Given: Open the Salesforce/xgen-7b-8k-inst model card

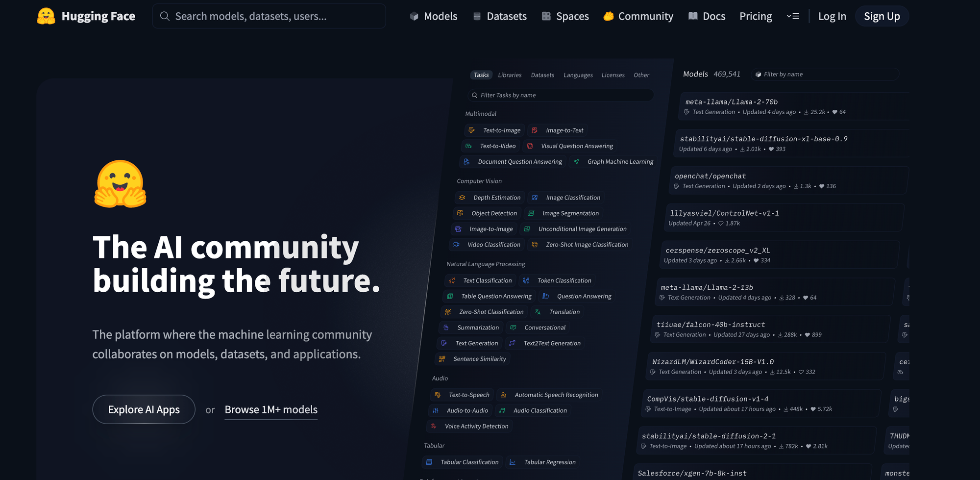Looking at the screenshot, I should 752,473.
